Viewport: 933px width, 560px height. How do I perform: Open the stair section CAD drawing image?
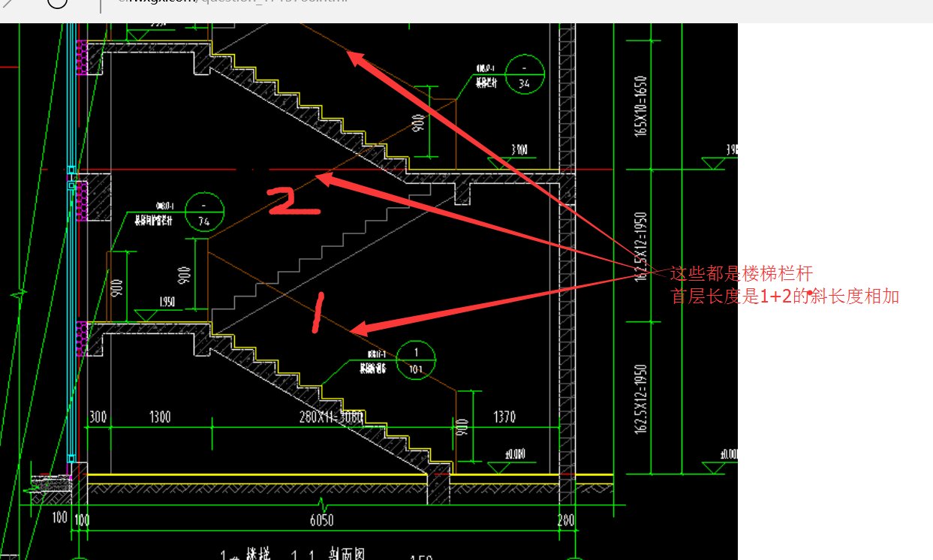click(x=369, y=291)
